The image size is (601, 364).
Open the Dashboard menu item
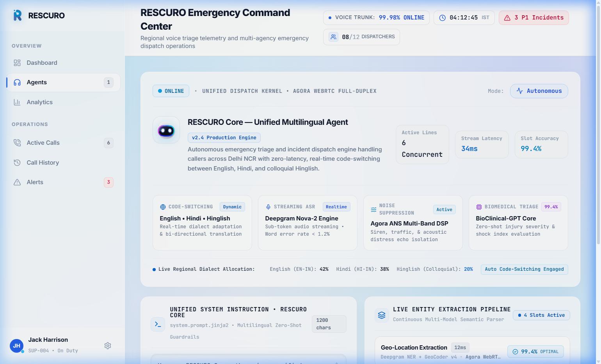point(63,63)
